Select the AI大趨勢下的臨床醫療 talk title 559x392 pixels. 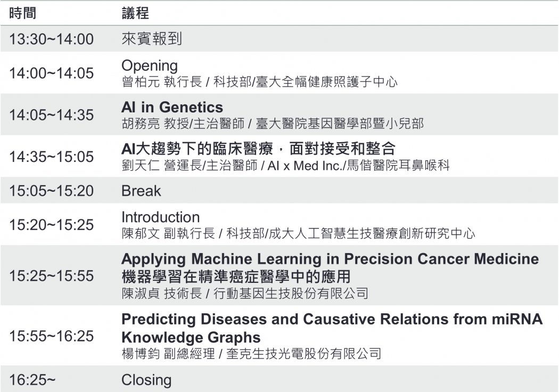[x=258, y=149]
